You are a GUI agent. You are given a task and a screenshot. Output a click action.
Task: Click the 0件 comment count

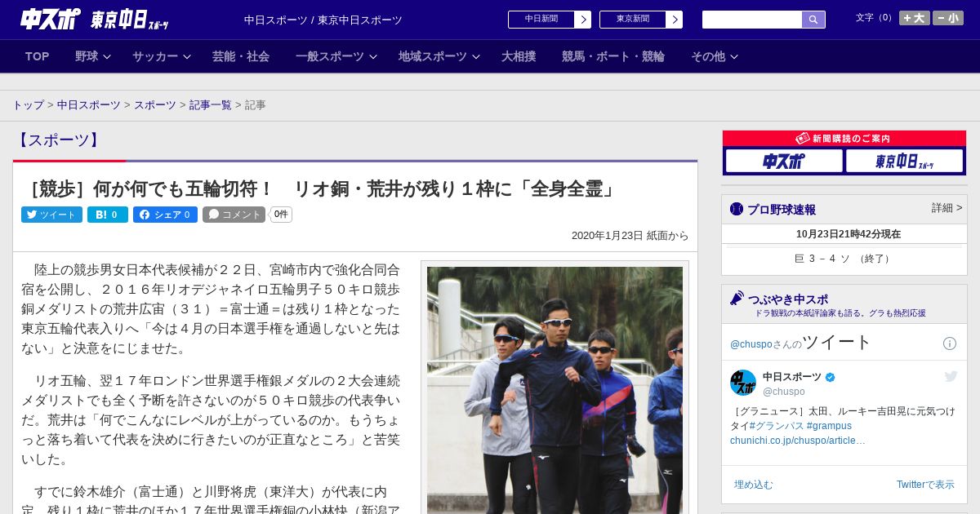(x=281, y=215)
